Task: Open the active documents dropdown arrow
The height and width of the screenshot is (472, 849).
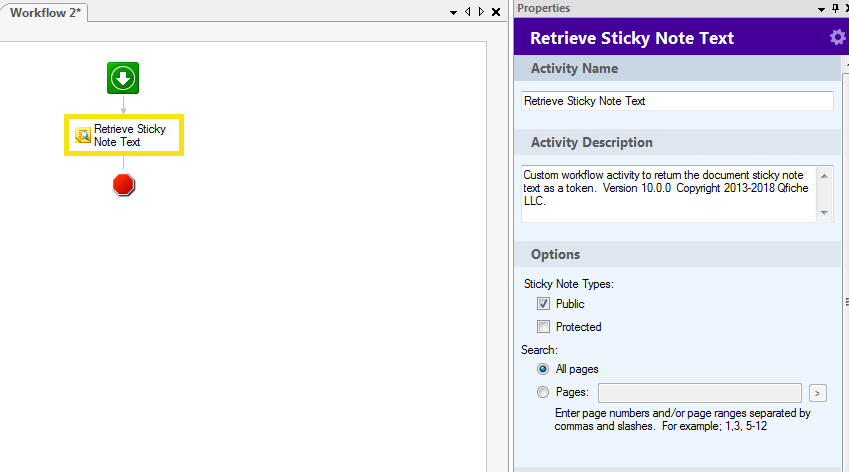Action: click(x=453, y=12)
